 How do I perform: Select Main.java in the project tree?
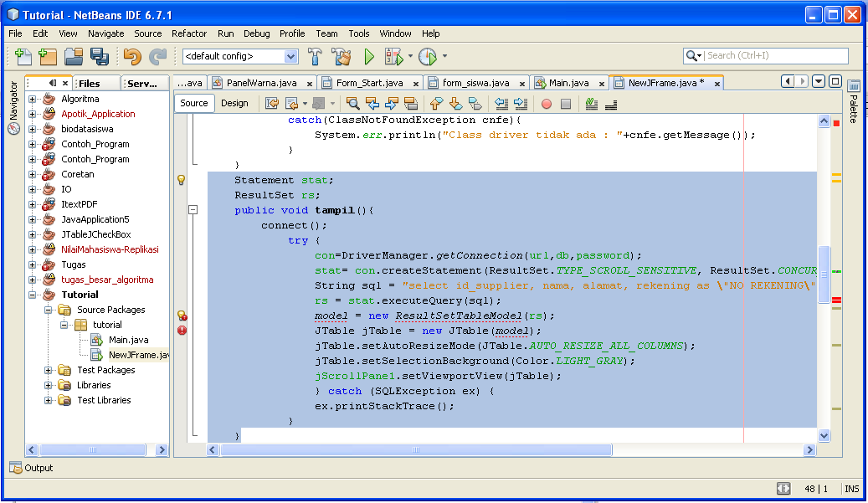pos(128,340)
